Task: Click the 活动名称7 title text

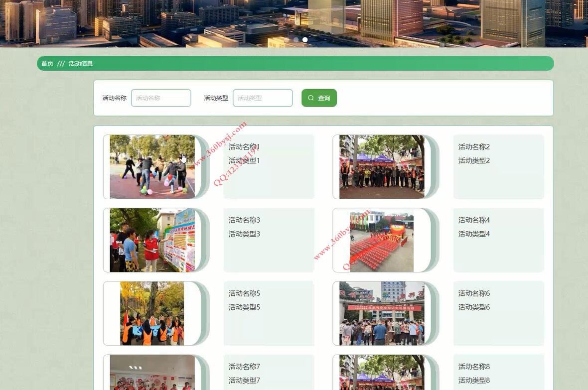Action: point(244,367)
